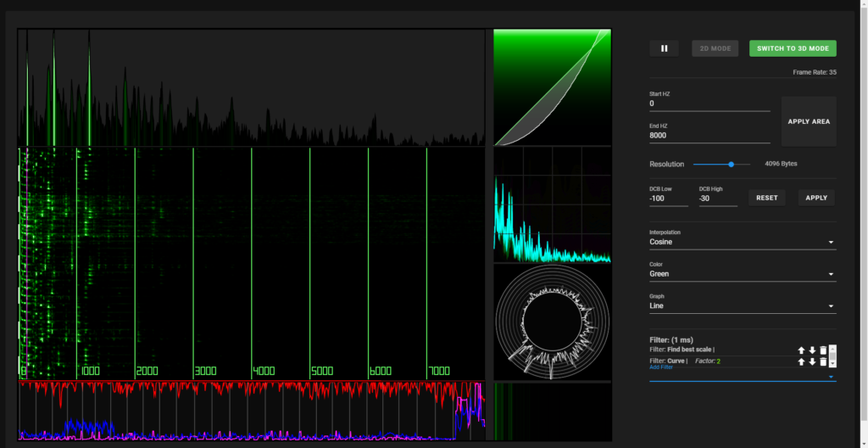This screenshot has height=448, width=868.
Task: Click the Curve filter Factor value 2
Action: (719, 361)
